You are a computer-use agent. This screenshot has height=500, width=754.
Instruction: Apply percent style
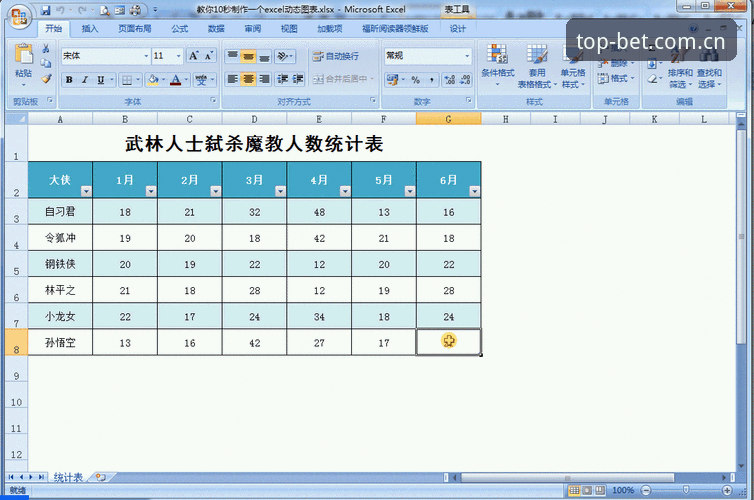(416, 79)
